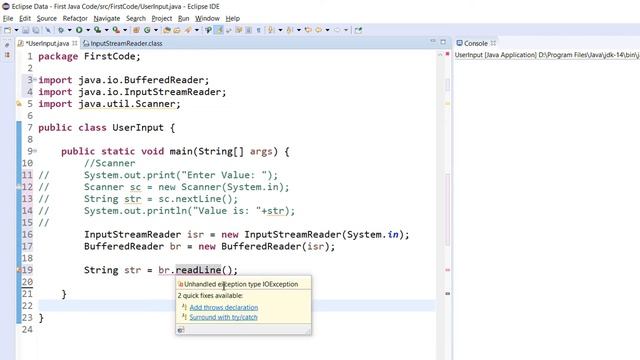Switch to the InputStreamReader.class tab
This screenshot has height=360, width=640.
(x=122, y=43)
